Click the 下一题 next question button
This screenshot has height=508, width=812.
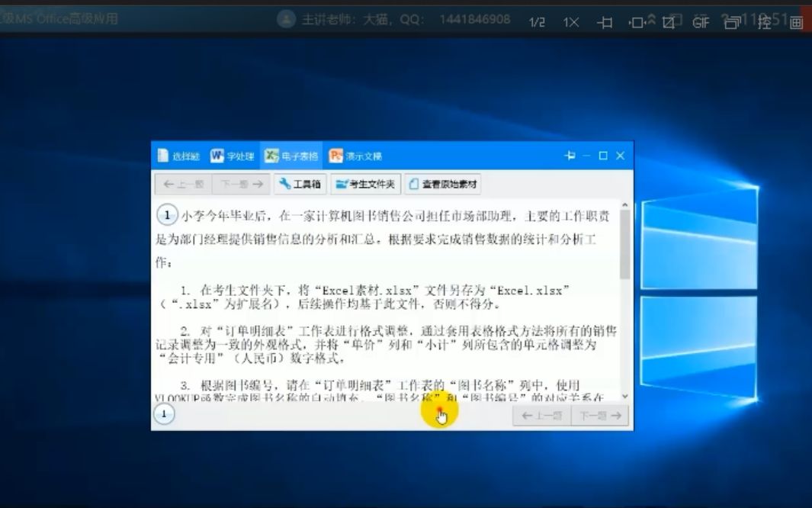(x=599, y=414)
